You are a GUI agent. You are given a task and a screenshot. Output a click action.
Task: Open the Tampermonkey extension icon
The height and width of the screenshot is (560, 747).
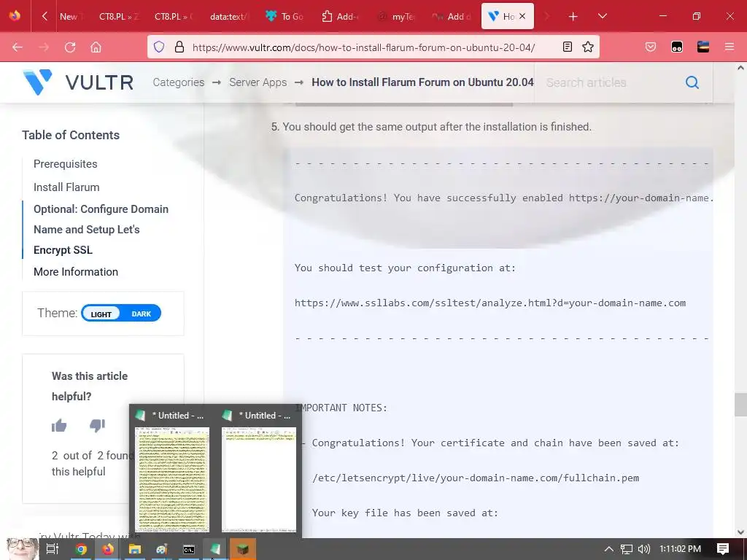(676, 47)
